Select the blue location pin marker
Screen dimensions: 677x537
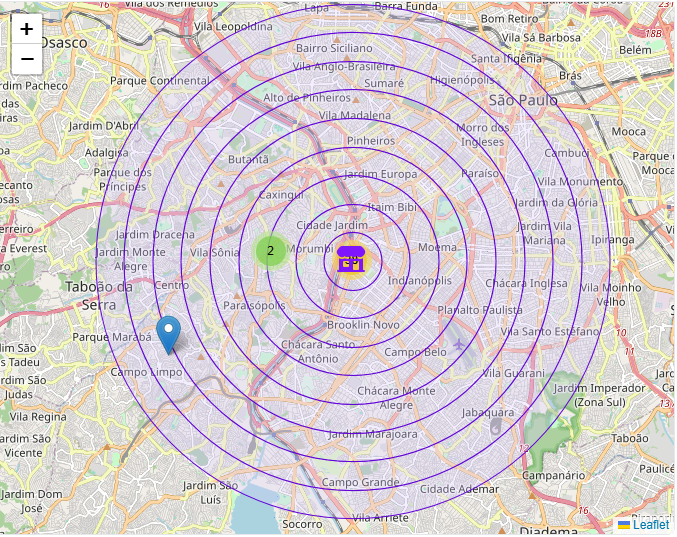[169, 334]
